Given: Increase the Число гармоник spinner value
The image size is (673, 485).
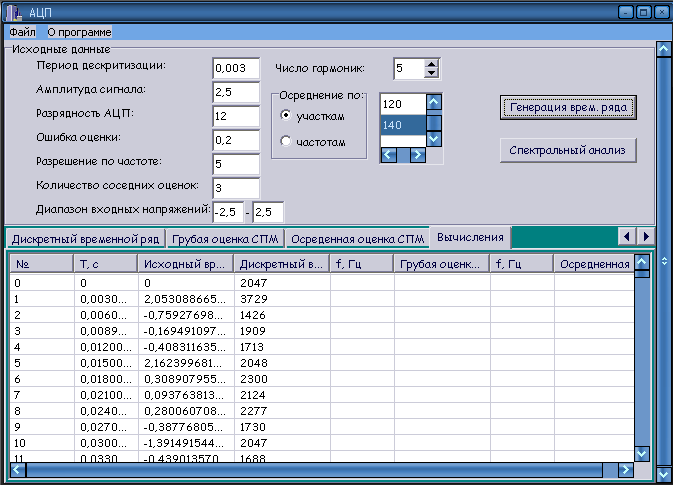Looking at the screenshot, I should pos(432,64).
